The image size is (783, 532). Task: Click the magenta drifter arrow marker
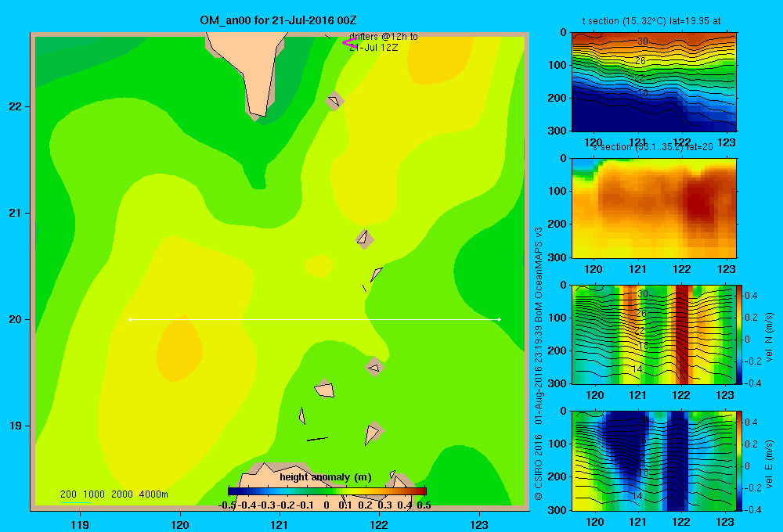click(x=349, y=43)
